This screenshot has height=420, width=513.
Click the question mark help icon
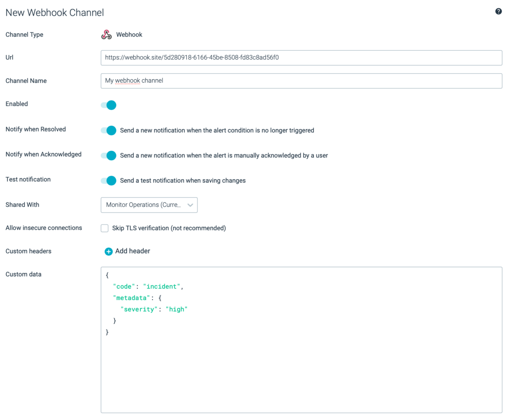pyautogui.click(x=499, y=11)
